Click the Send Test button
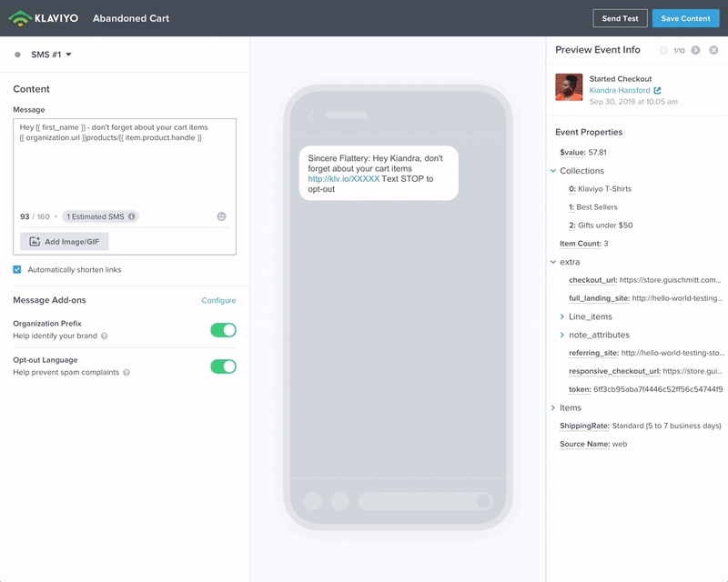Image resolution: width=728 pixels, height=582 pixels. tap(620, 18)
